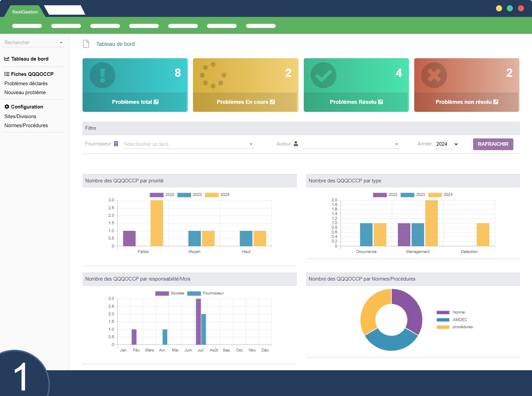Click the Tableau de bord breadcrumb link
532x396 pixels.
tap(115, 44)
